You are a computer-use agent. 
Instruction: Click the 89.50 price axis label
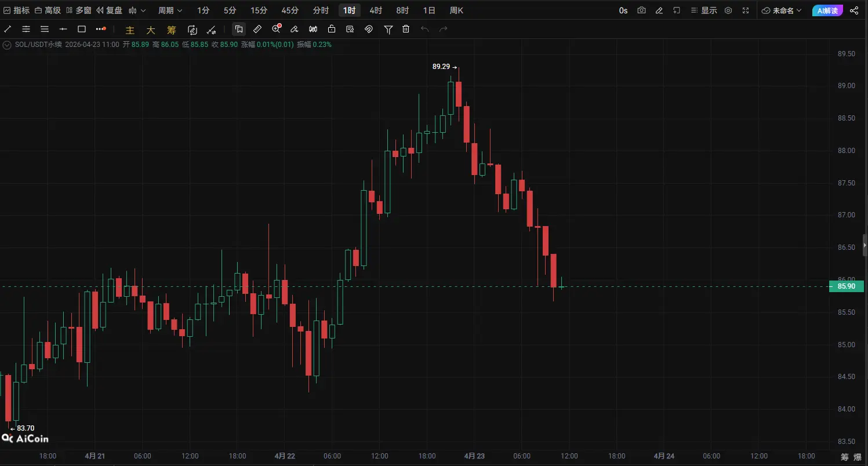tap(847, 54)
